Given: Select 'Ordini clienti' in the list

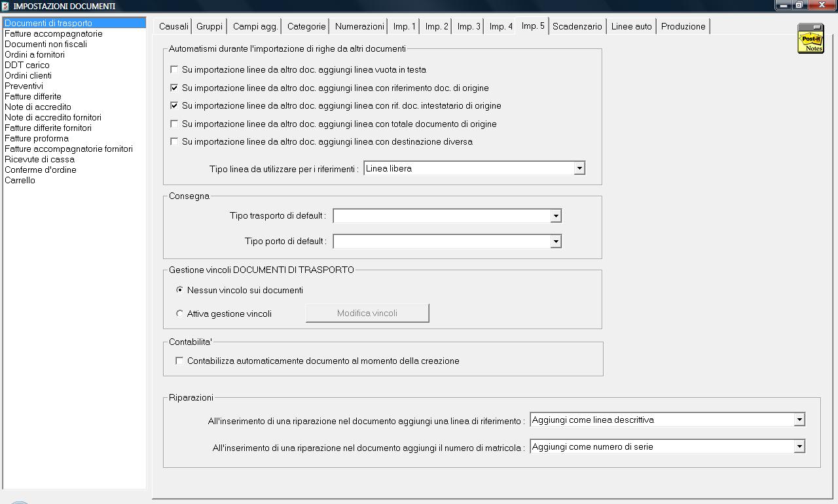Looking at the screenshot, I should (x=75, y=75).
